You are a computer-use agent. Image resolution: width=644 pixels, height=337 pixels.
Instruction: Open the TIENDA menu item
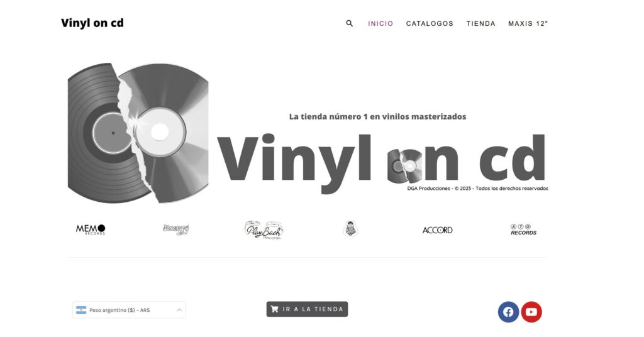tap(480, 23)
